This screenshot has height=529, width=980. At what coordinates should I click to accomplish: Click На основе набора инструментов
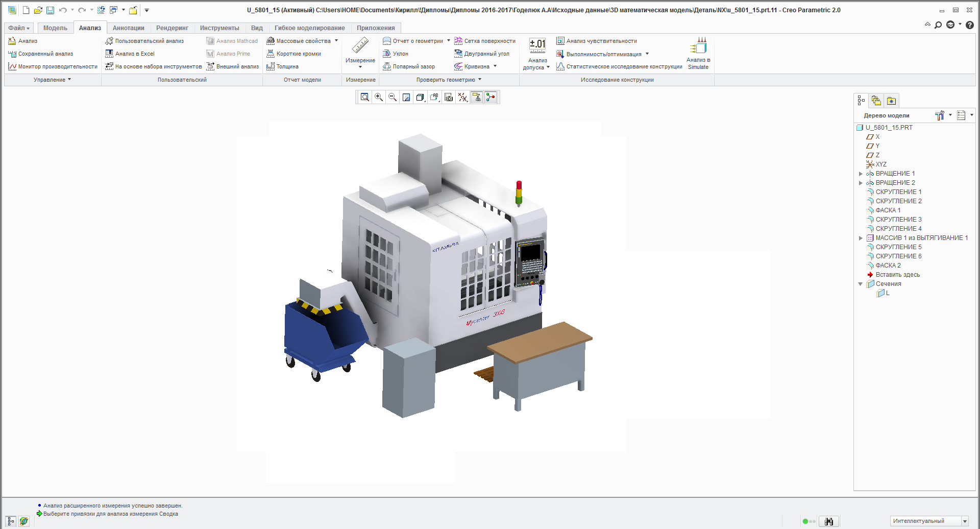click(153, 66)
